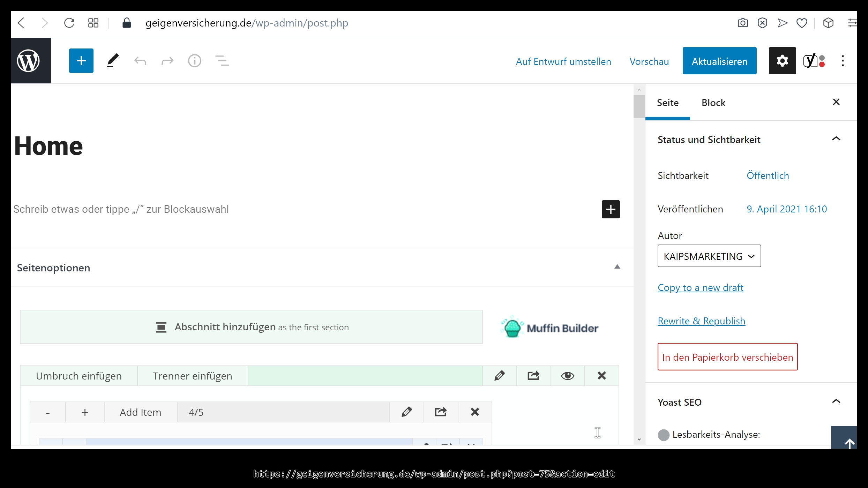Open ad-blocker shield icon
Viewport: 868px width, 488px height.
point(763,23)
